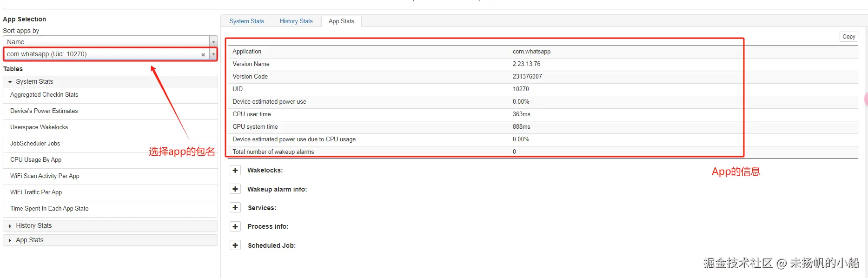
Task: Click the Services: section label
Action: tap(262, 208)
